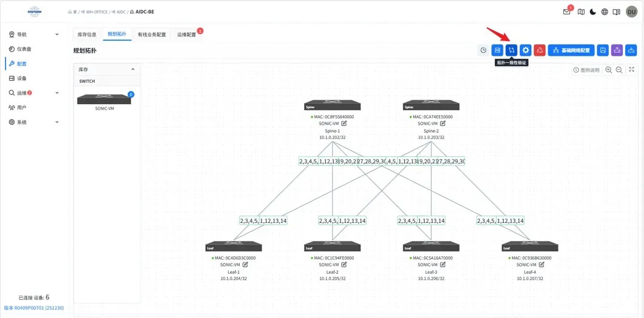Collapse the 库存 inventory panel
The height and width of the screenshot is (318, 644).
click(133, 70)
